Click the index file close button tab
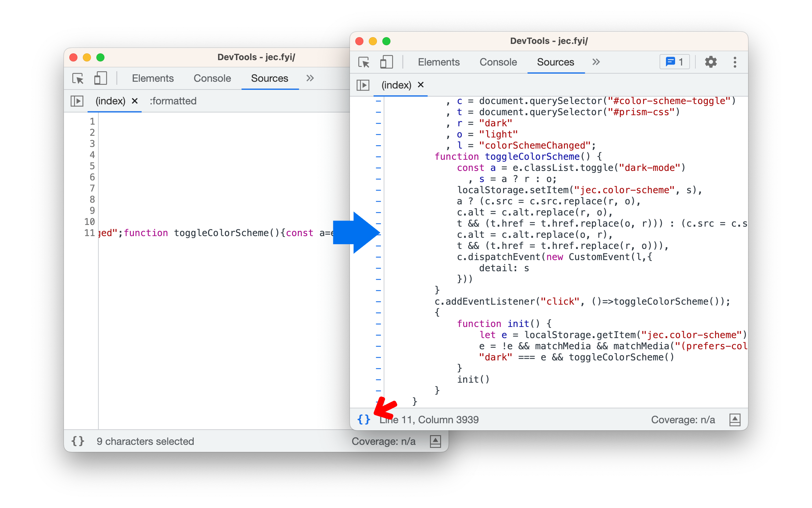Image resolution: width=812 pixels, height=508 pixels. (421, 84)
